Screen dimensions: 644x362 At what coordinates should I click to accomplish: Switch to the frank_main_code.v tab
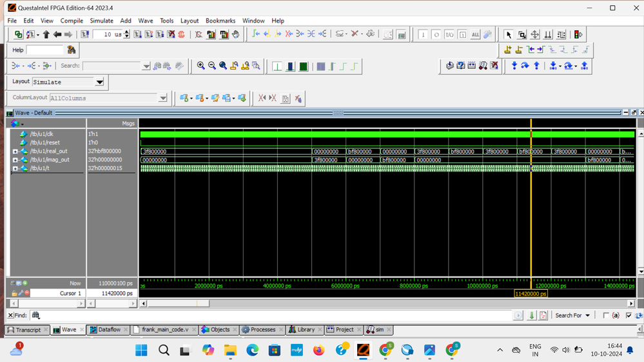(x=164, y=330)
